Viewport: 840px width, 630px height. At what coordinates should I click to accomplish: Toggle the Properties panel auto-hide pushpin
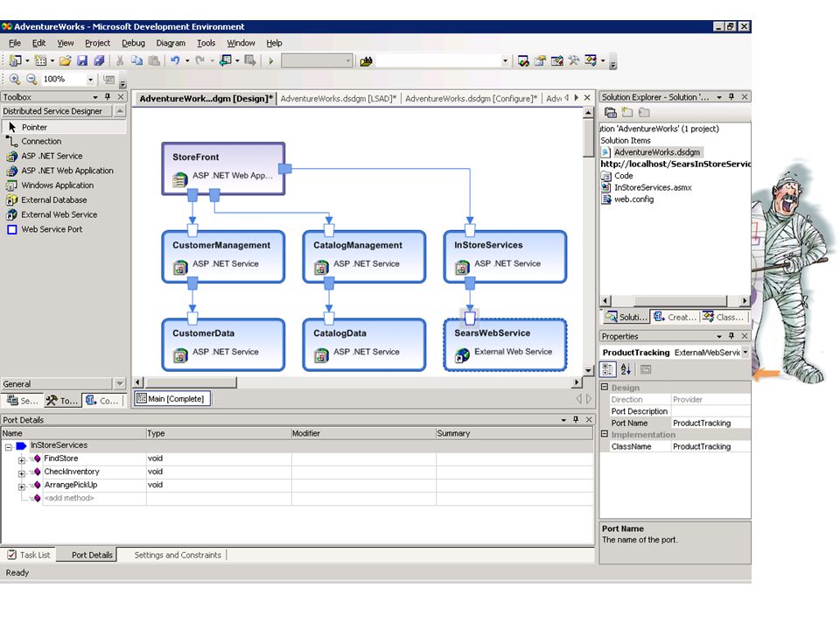pyautogui.click(x=731, y=336)
